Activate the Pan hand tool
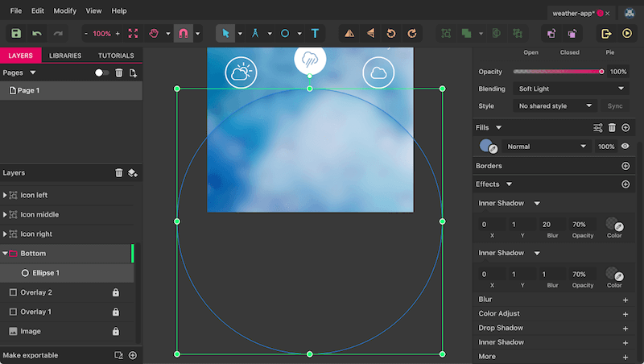Viewport: 644px width, 364px height. [x=155, y=34]
